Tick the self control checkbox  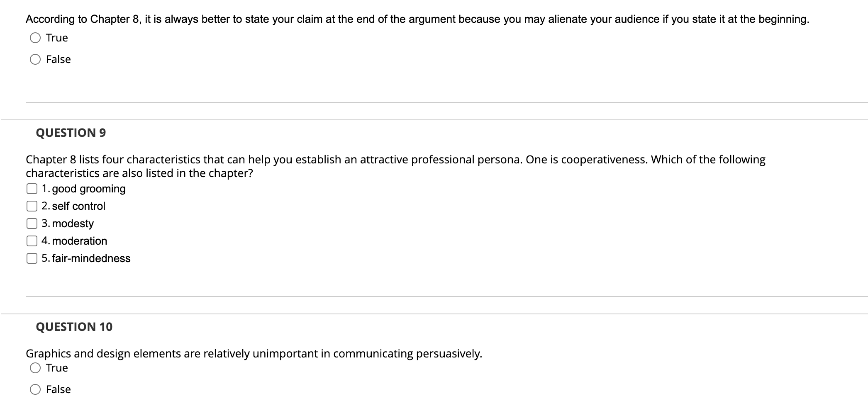32,207
